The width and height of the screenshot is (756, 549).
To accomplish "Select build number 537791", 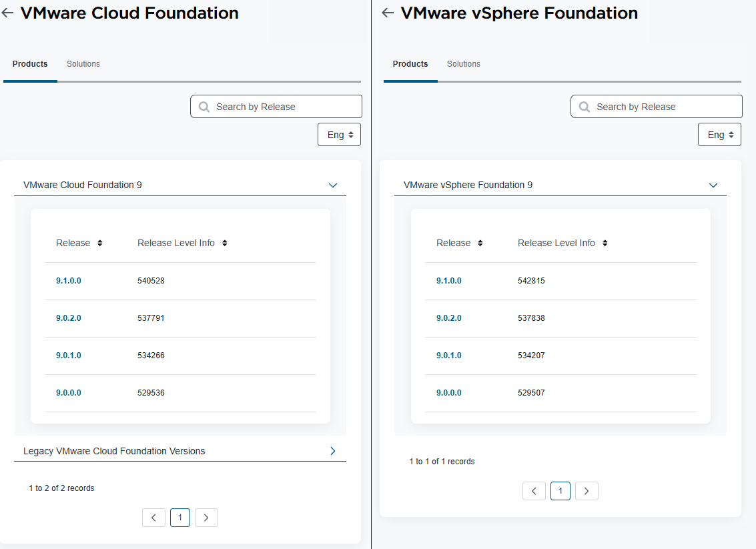I will [x=151, y=318].
